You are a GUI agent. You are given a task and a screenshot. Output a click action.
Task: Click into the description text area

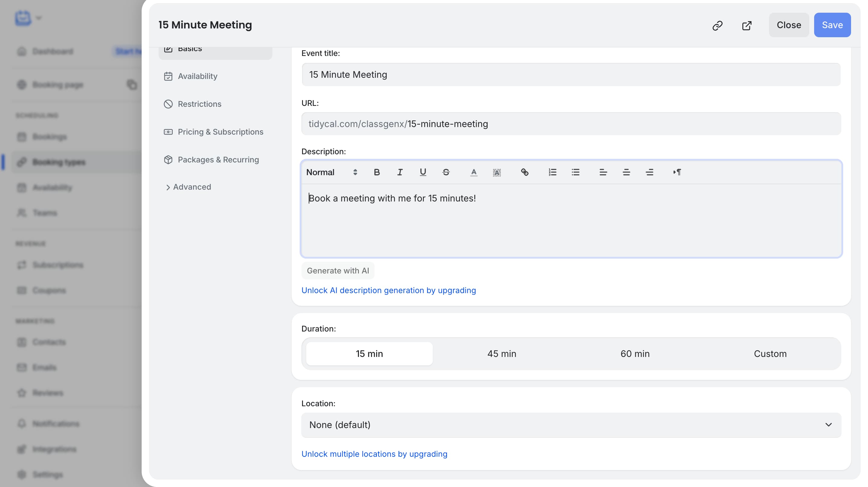571,220
